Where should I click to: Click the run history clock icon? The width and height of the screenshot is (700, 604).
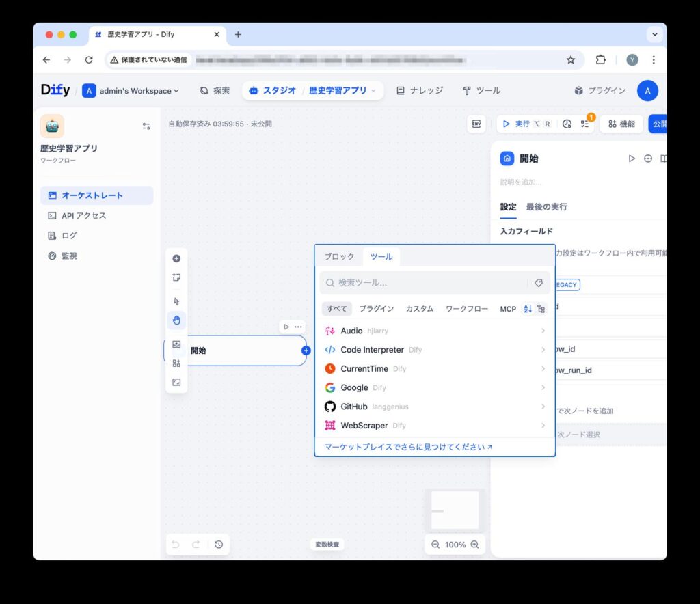coord(567,124)
